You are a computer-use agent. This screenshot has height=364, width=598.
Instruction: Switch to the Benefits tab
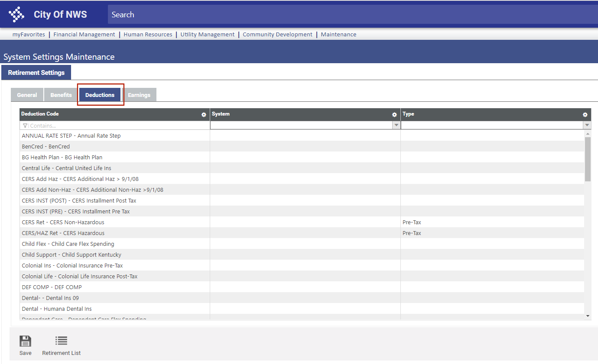point(61,95)
